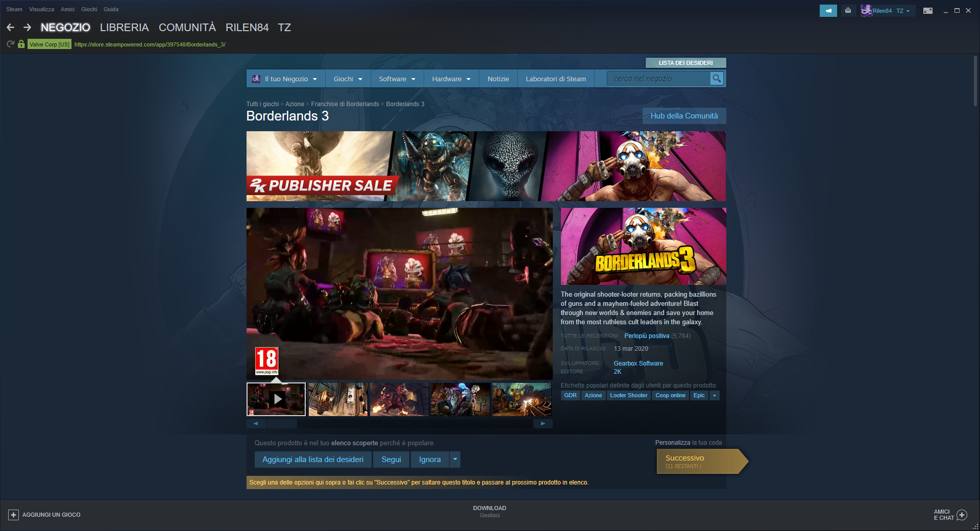Click the media strip scrollbar handle
This screenshot has width=980, height=531.
[282, 424]
